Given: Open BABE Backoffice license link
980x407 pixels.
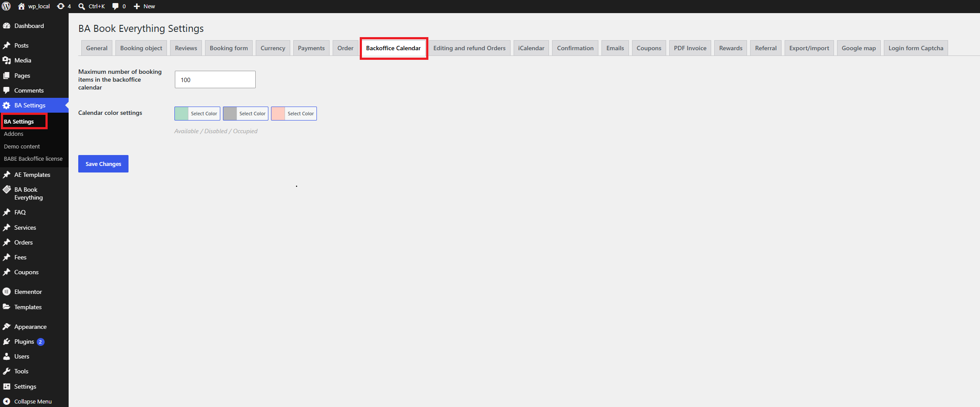Looking at the screenshot, I should (33, 159).
